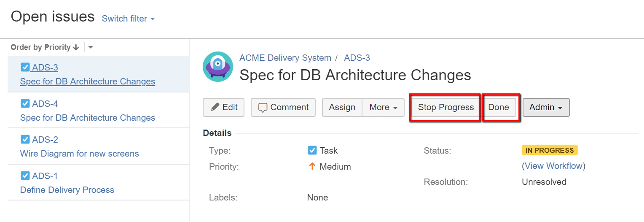Click the task icon beside ADS-1
The image size is (644, 222).
point(25,176)
